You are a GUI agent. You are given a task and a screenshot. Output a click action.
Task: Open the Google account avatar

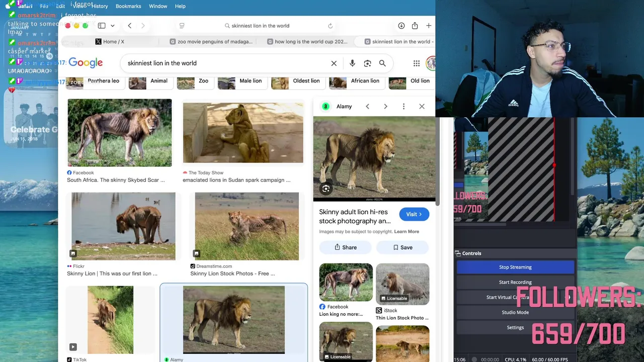pyautogui.click(x=431, y=63)
